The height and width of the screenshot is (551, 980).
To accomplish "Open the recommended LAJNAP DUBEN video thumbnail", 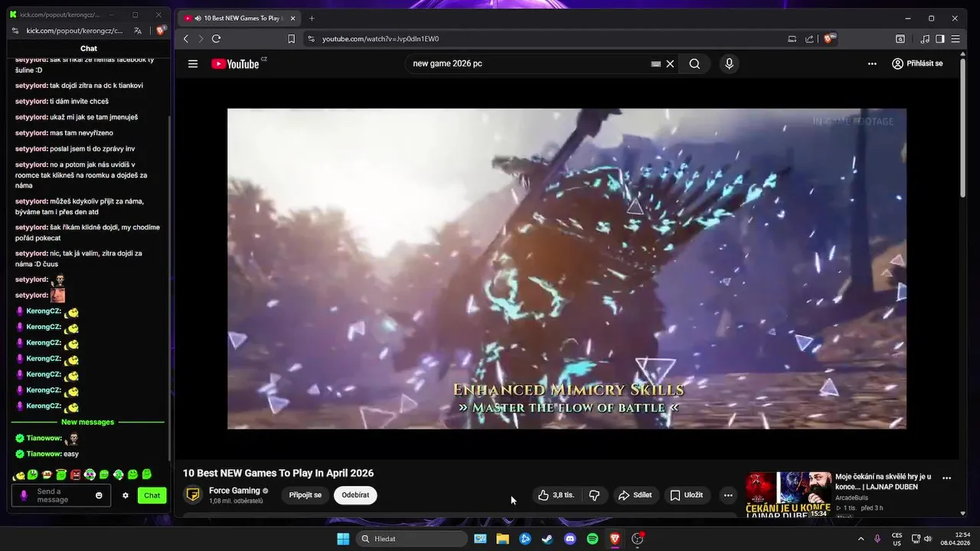I will [788, 494].
